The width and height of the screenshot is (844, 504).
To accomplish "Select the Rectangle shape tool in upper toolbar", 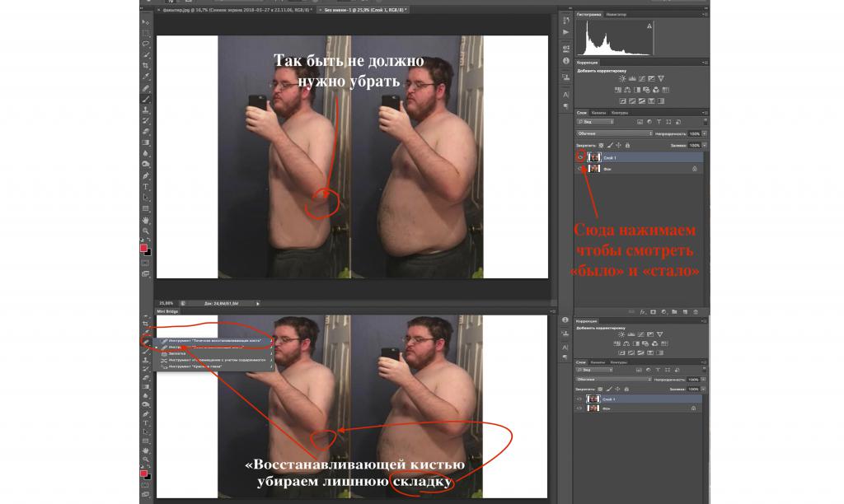I will [x=146, y=208].
